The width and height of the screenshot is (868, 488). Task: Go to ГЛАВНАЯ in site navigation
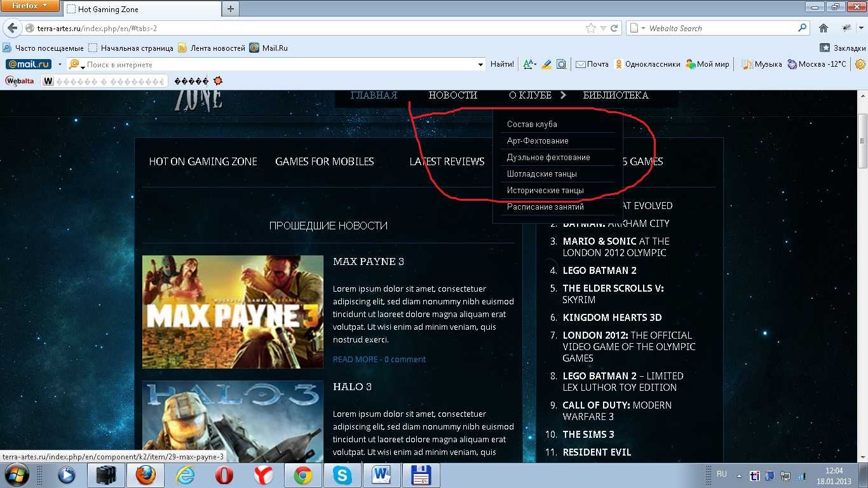(x=374, y=95)
